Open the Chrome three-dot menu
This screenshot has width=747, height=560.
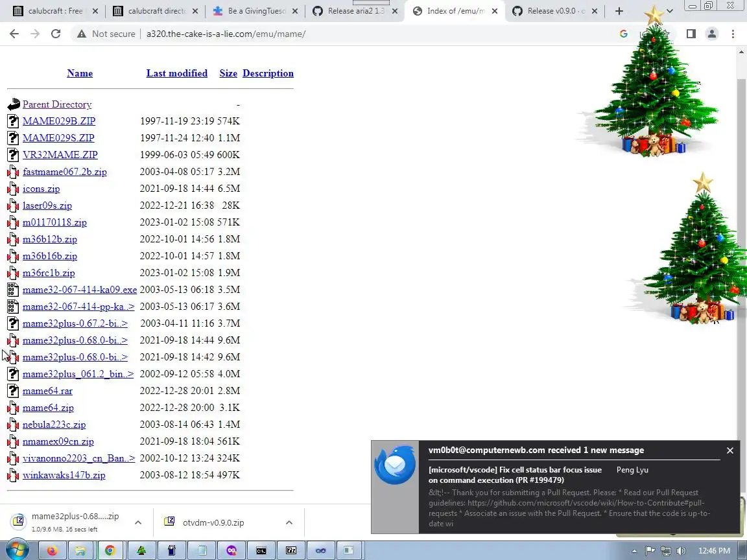tap(733, 34)
